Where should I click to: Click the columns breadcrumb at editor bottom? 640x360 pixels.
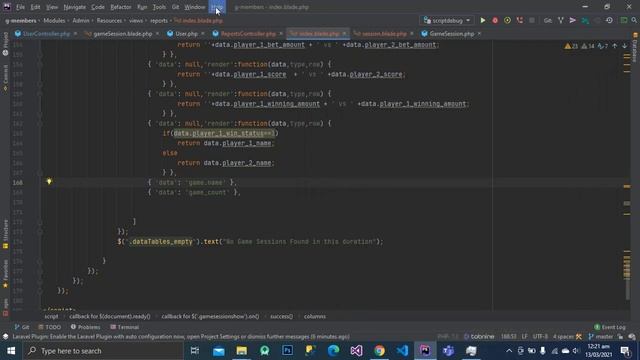pos(315,316)
